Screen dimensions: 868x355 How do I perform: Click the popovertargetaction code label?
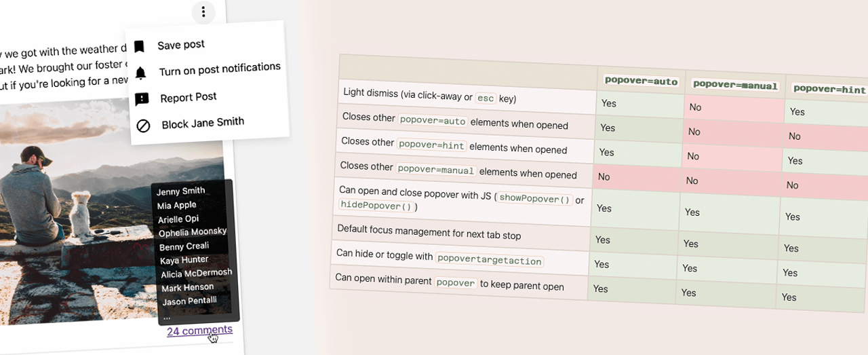(x=490, y=261)
